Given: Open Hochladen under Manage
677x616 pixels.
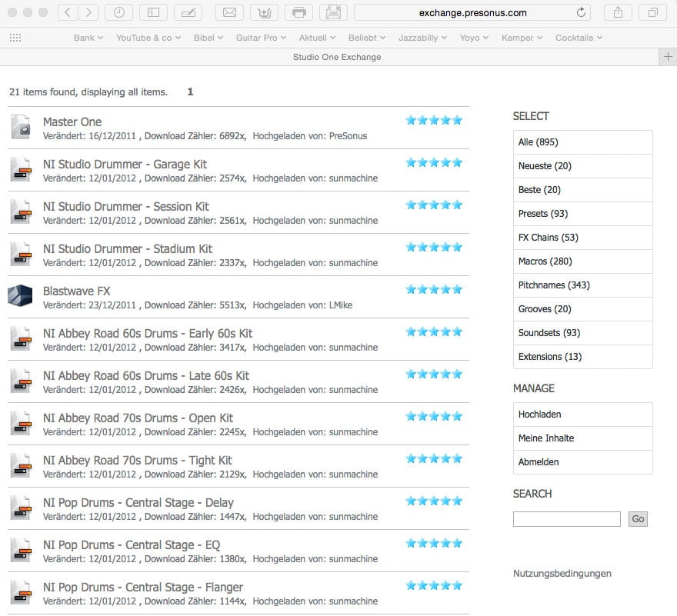Looking at the screenshot, I should tap(582, 415).
